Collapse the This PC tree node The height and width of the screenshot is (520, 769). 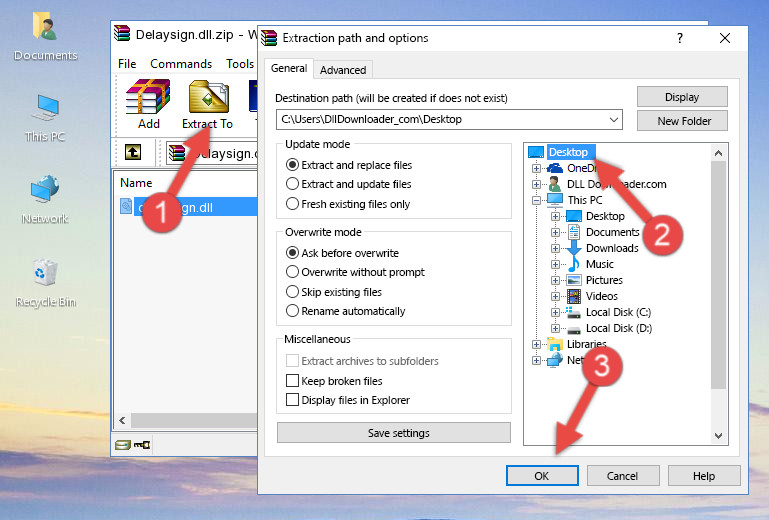(x=537, y=200)
